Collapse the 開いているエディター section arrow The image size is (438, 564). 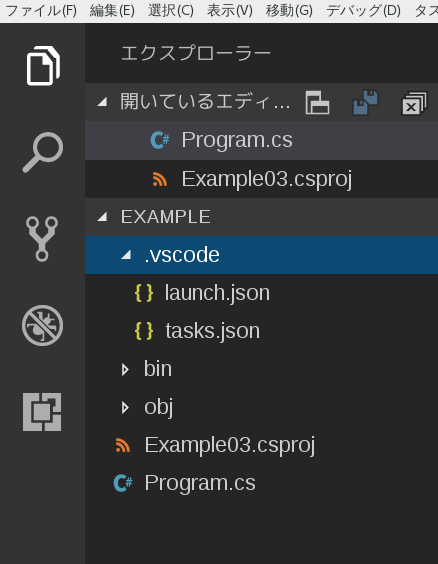coord(103,103)
